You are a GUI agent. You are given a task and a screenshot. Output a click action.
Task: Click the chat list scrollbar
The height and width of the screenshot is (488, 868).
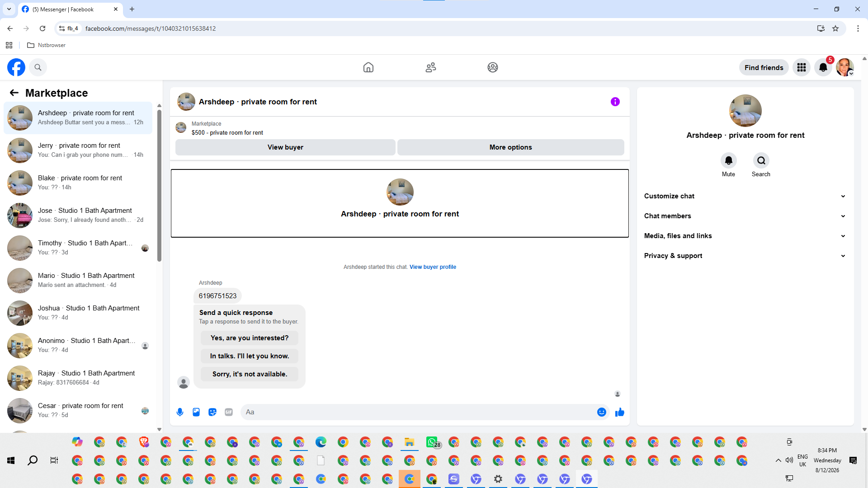[x=159, y=185]
